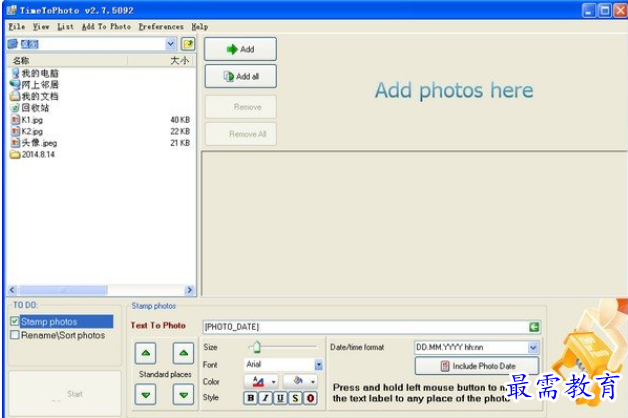This screenshot has height=418, width=628.
Task: Click the folder-up browse icon
Action: [x=188, y=44]
